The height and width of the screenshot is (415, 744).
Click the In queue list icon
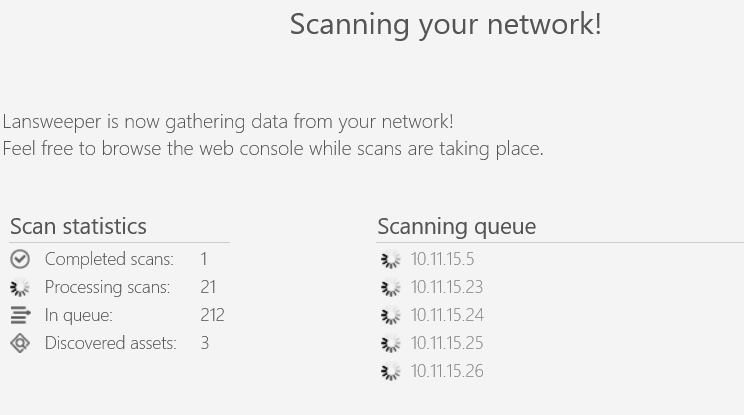click(x=20, y=316)
